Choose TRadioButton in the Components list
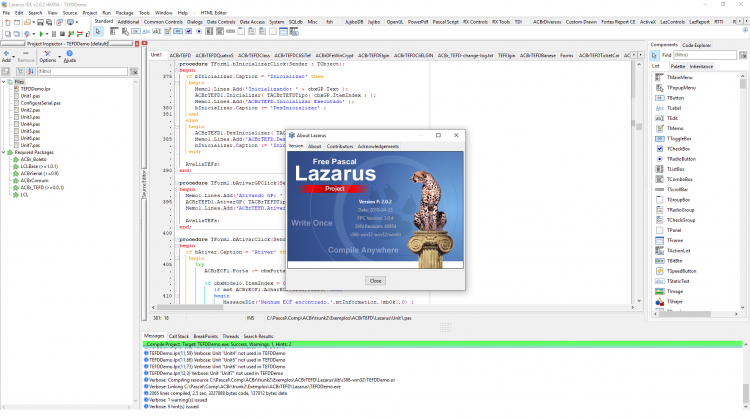 click(x=681, y=159)
